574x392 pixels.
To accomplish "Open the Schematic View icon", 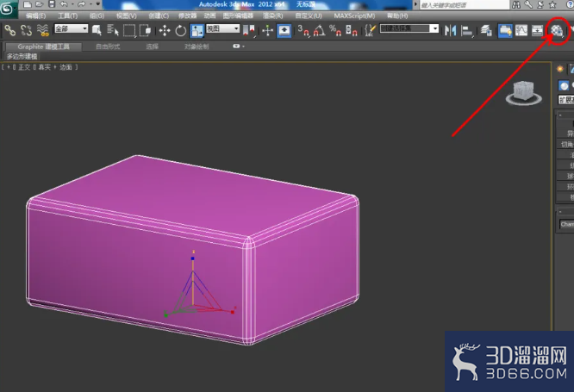I will pyautogui.click(x=538, y=30).
